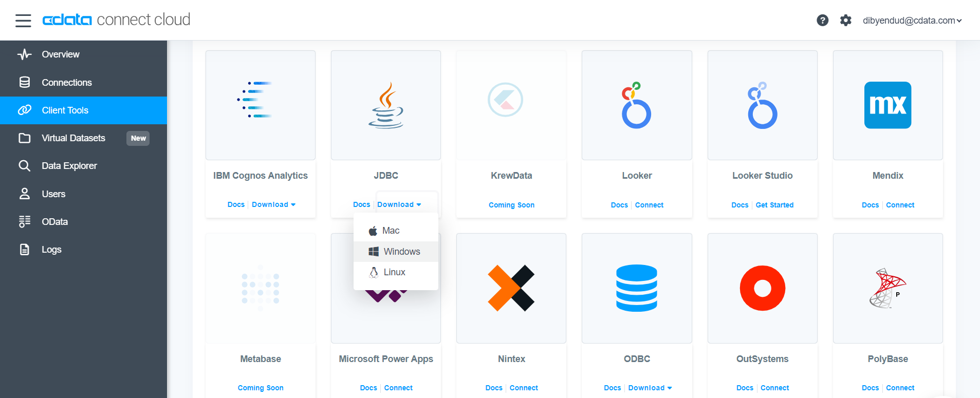980x398 pixels.
Task: Click the PolyBase logo tile
Action: pos(888,288)
